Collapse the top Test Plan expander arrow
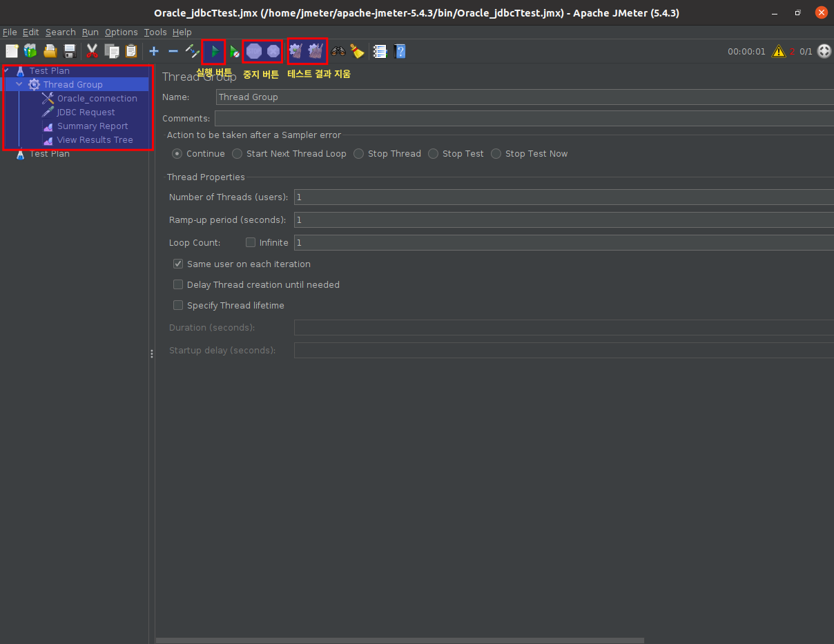Viewport: 834px width, 644px height. pos(6,70)
